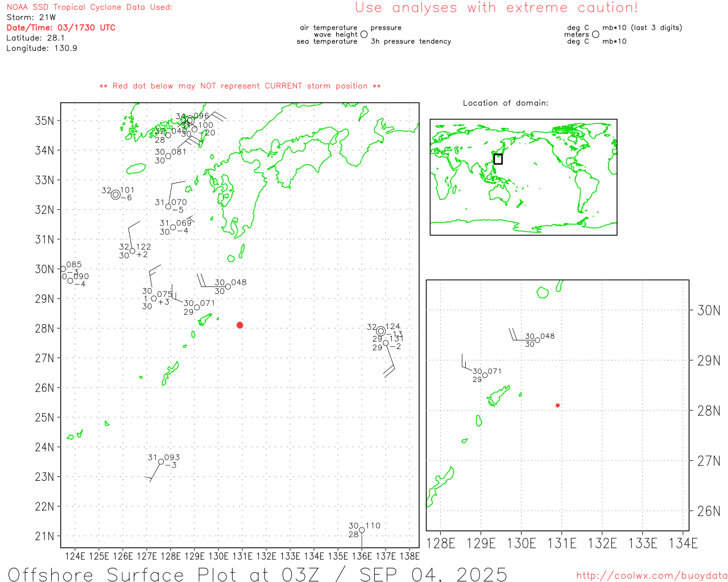Open the coolwx.com/buoydata link
This screenshot has height=582, width=728.
click(x=652, y=576)
